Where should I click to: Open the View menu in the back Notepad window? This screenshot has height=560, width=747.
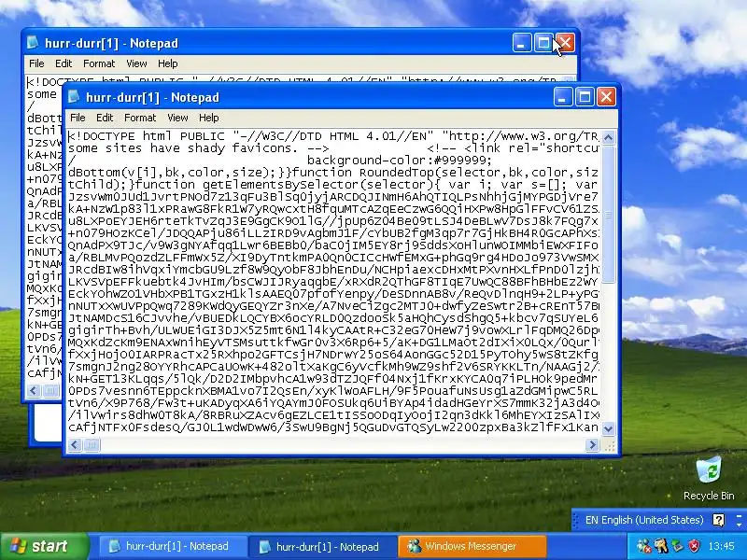(x=136, y=63)
